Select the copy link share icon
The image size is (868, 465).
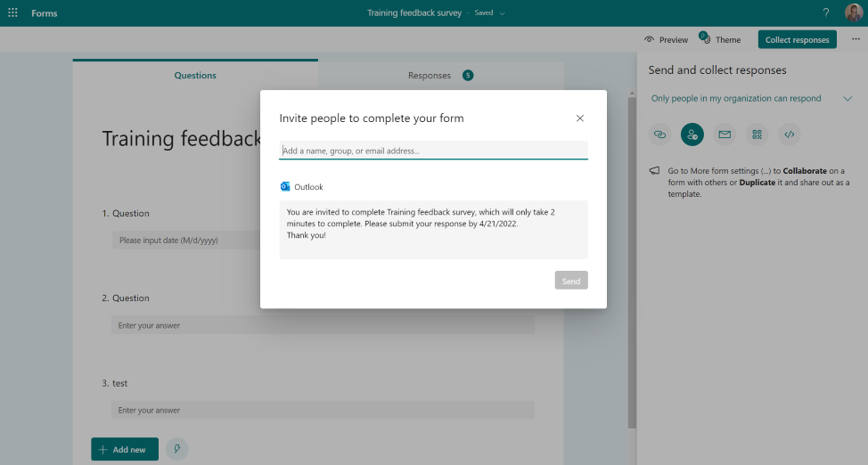tap(659, 135)
